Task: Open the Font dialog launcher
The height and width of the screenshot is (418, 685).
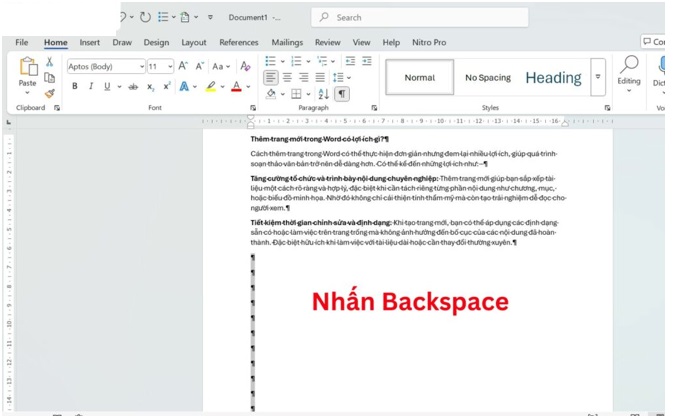Action: coord(253,108)
